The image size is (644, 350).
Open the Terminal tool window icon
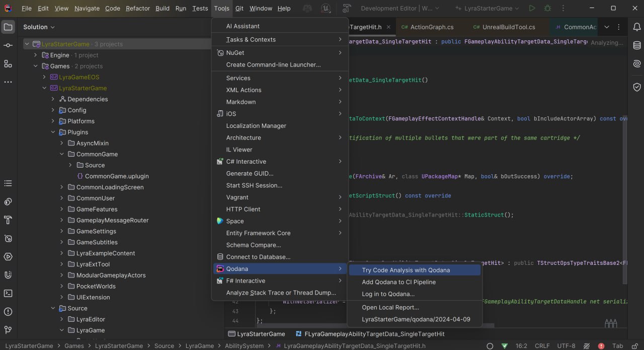(x=8, y=293)
